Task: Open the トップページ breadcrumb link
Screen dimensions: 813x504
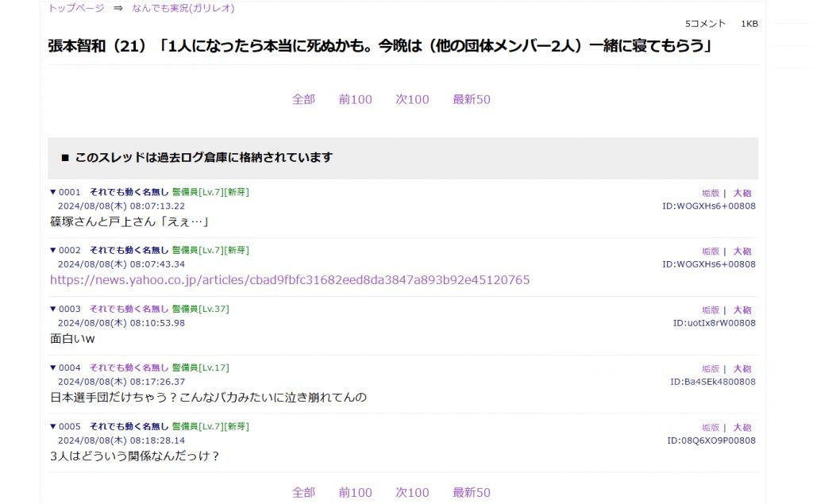Action: click(76, 8)
